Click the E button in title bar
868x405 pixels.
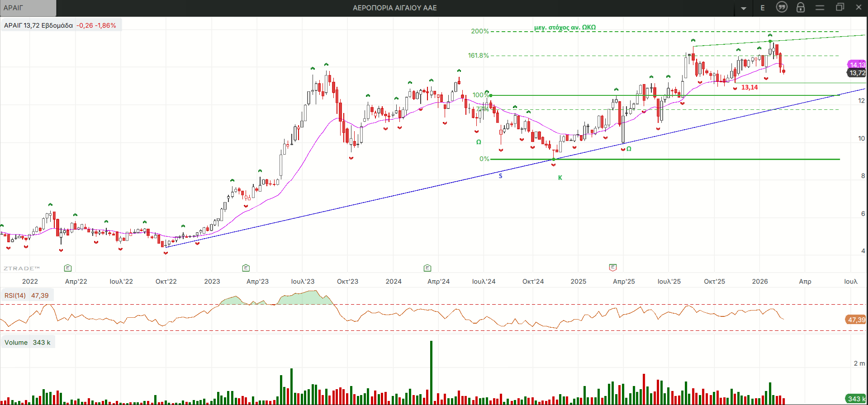click(763, 8)
